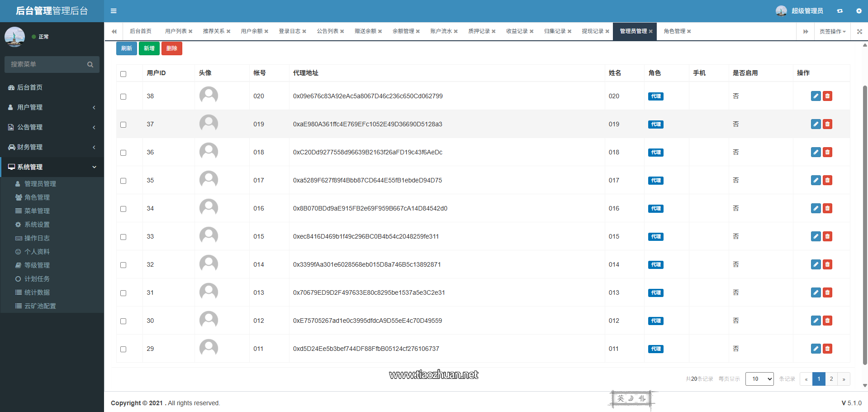The image size is (868, 412).
Task: Switch to 提现记录 tab
Action: click(x=593, y=31)
